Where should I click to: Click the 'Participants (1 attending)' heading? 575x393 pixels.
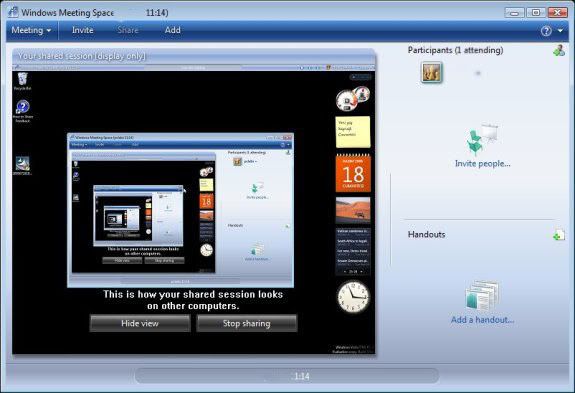tap(455, 50)
